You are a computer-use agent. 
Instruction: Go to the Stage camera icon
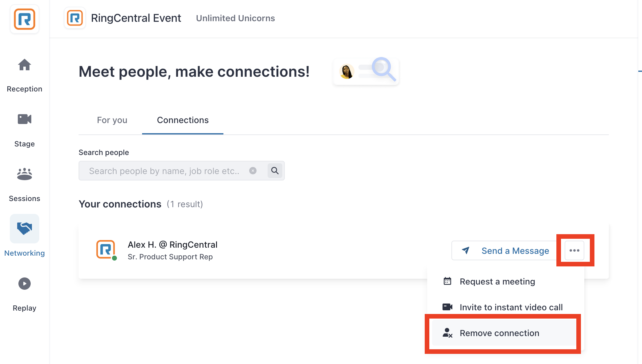[x=25, y=119]
